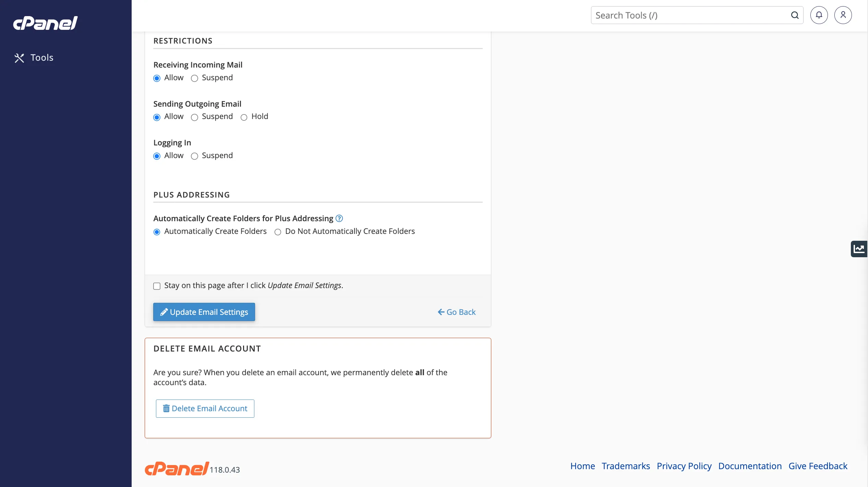Open the user account menu icon
Viewport: 868px width, 487px height.
point(843,15)
